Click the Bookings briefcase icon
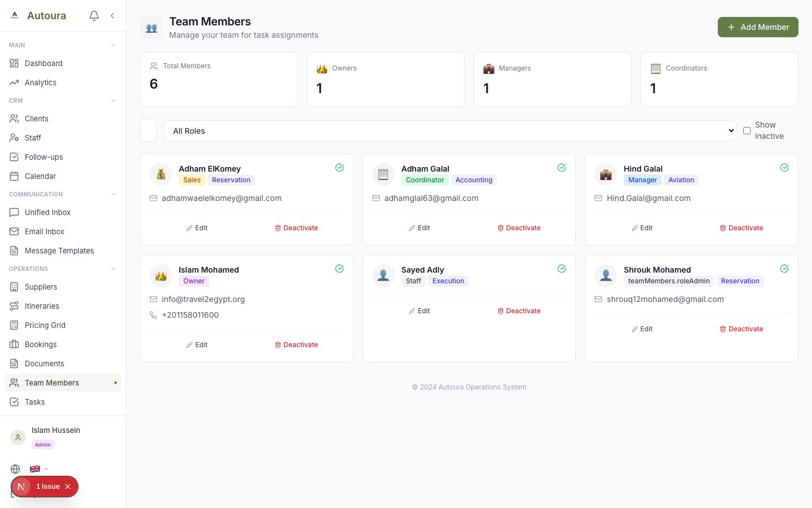Viewport: 812px width, 508px height. (x=14, y=344)
